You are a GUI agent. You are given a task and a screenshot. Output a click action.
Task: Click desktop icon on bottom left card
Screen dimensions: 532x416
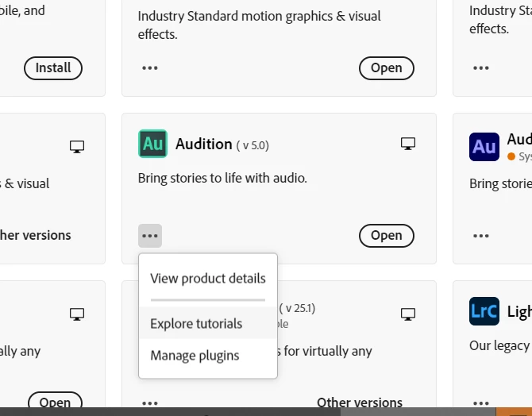pos(77,314)
